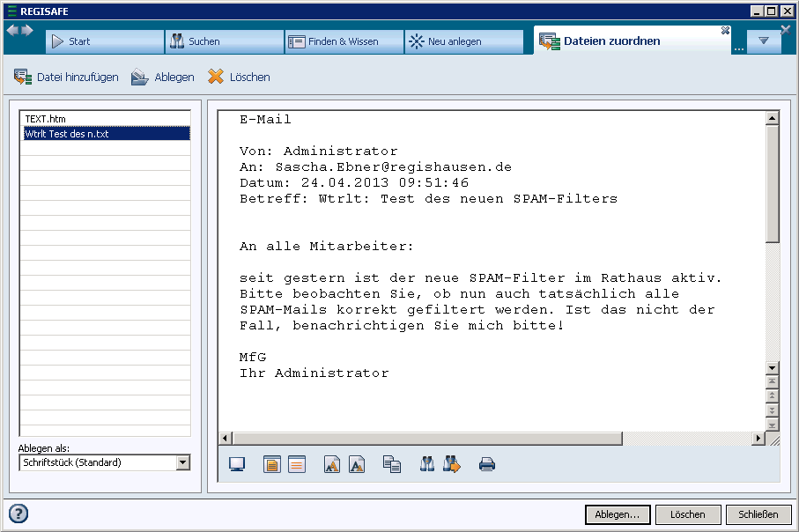
Task: Open the 'Ablegen als' dropdown
Action: [183, 462]
